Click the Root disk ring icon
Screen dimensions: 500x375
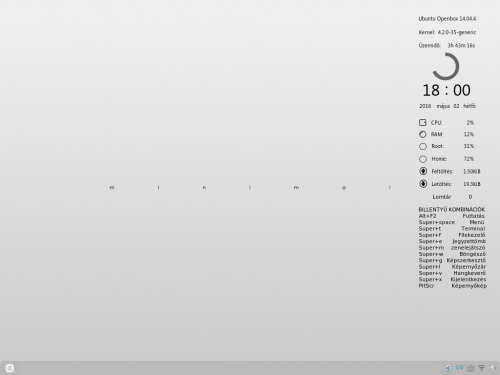coord(423,146)
